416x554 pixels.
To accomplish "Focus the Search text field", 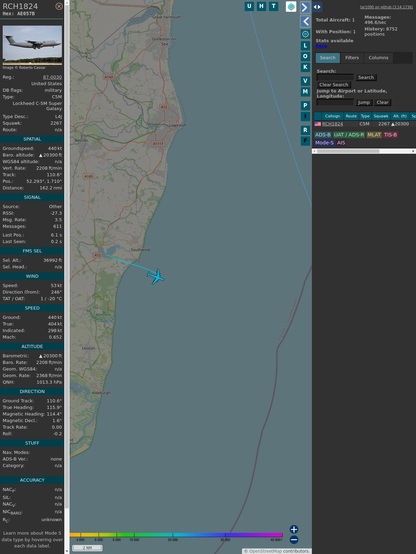I will point(335,77).
